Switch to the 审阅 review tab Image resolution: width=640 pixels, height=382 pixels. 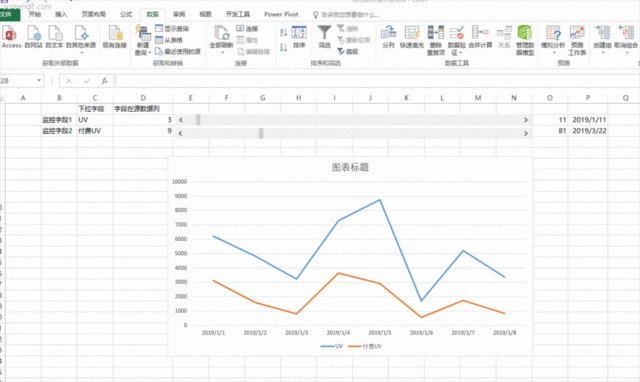[x=179, y=14]
